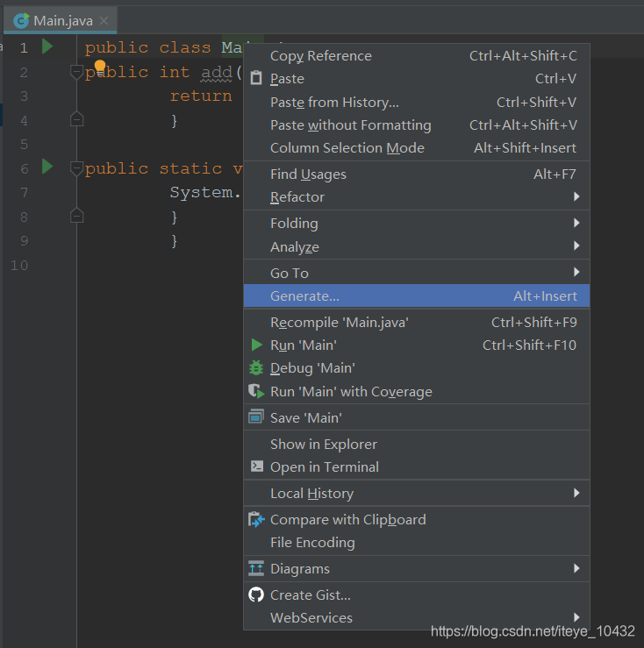Select Paste without Formatting
Image resolution: width=644 pixels, height=648 pixels.
pyautogui.click(x=417, y=125)
